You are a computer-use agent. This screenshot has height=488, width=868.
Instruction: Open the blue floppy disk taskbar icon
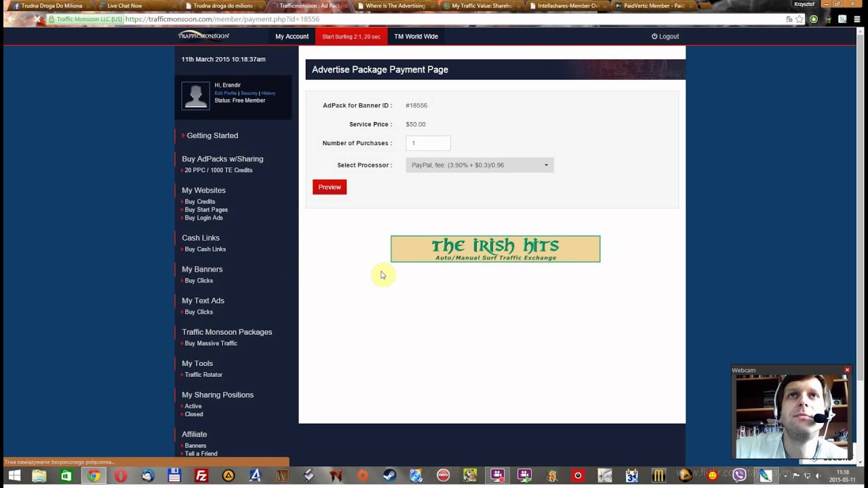tap(174, 476)
